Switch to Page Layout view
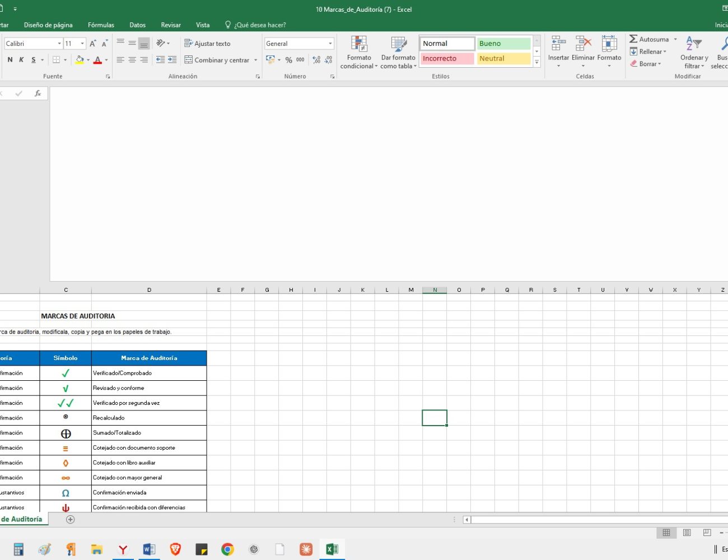The image size is (728, 560). [x=687, y=533]
